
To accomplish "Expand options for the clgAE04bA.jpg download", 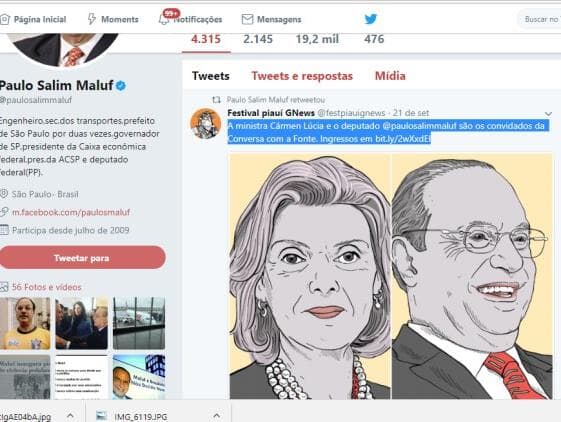I will click(x=70, y=416).
